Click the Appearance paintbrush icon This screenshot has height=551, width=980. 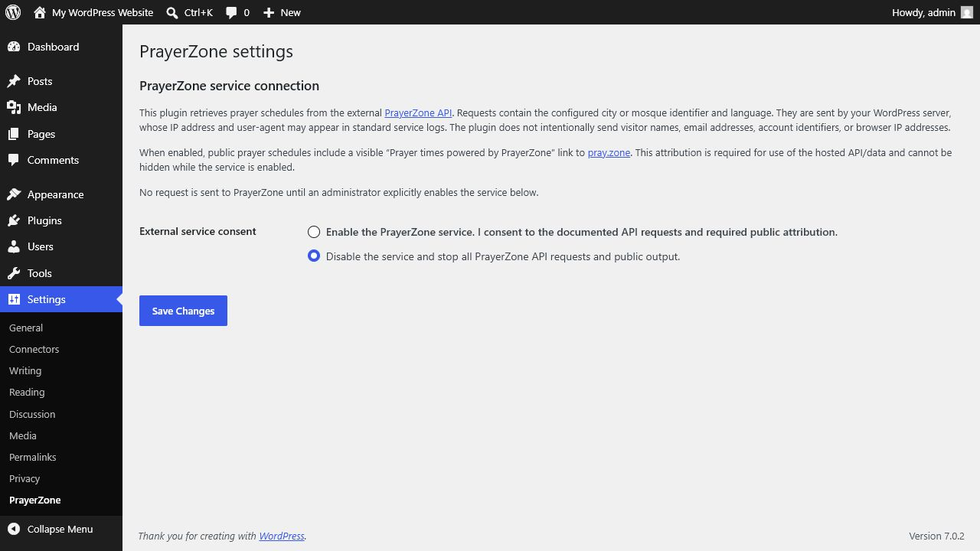tap(14, 194)
